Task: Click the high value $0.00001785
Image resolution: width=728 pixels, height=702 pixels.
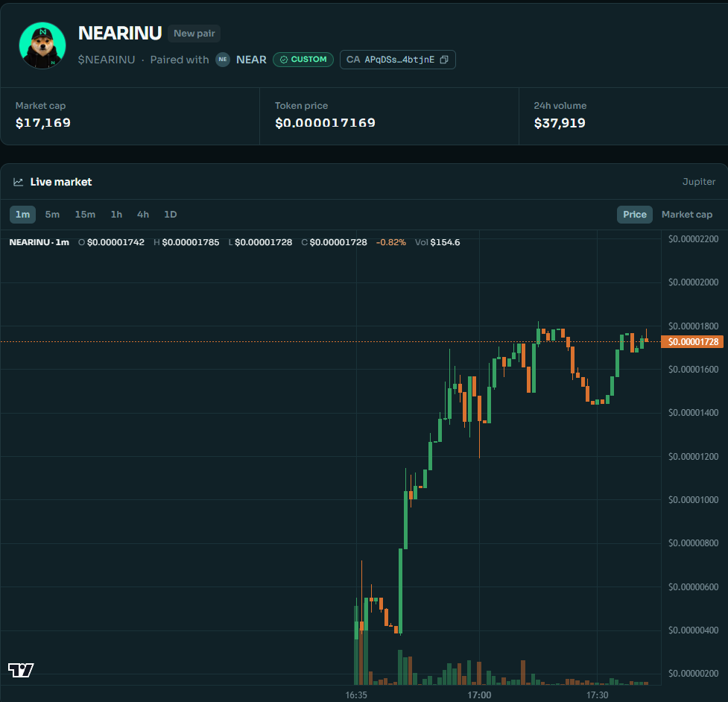Action: [x=190, y=242]
